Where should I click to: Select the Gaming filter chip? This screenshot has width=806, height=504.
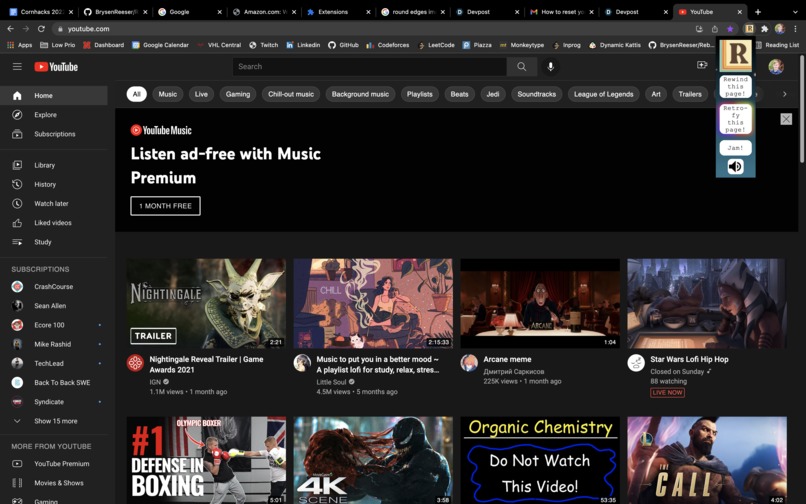click(238, 94)
